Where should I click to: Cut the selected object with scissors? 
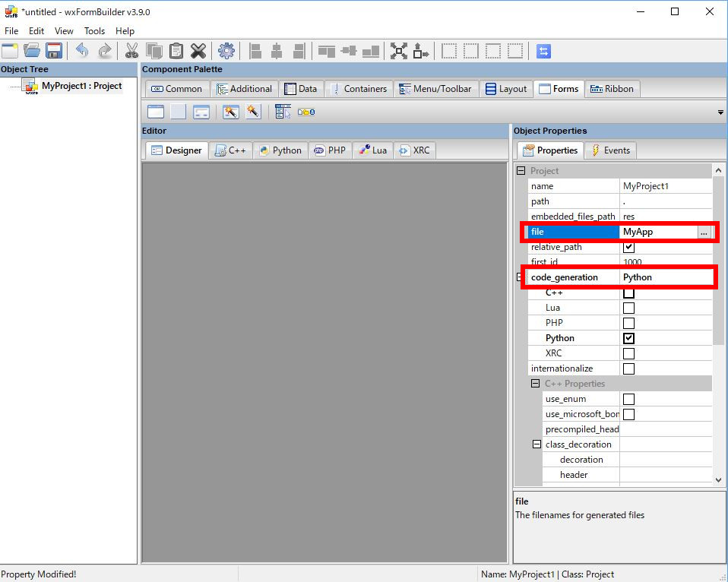point(132,51)
